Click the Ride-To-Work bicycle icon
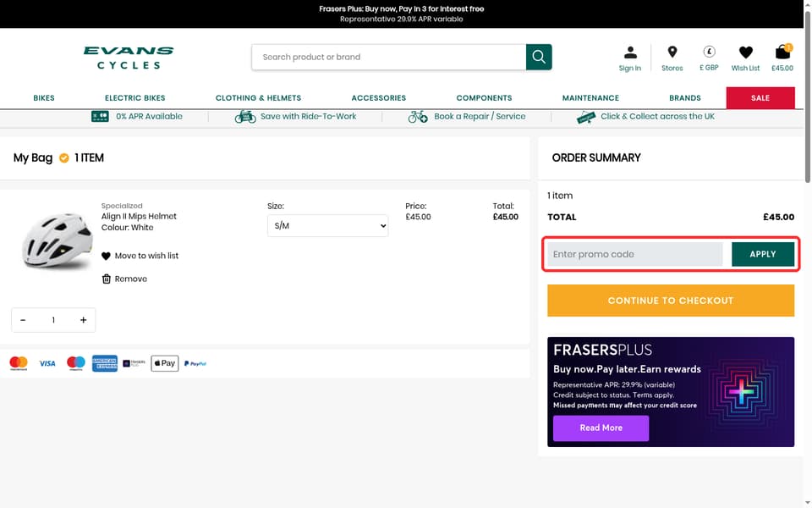 click(x=245, y=117)
